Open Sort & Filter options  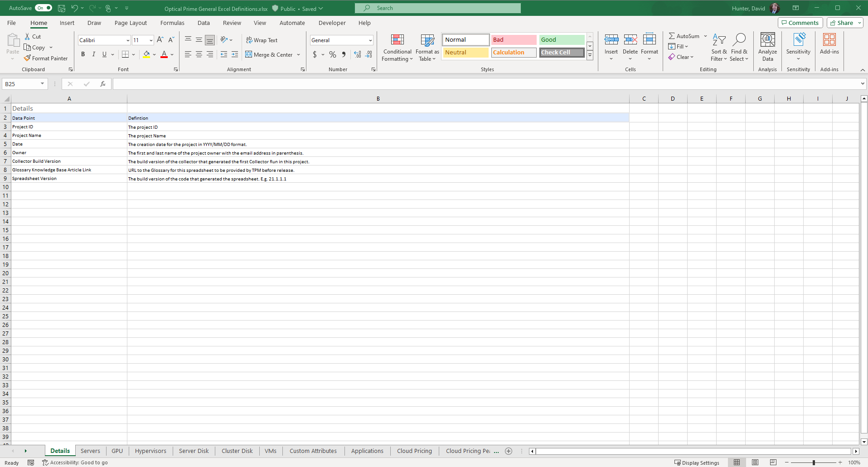point(719,47)
